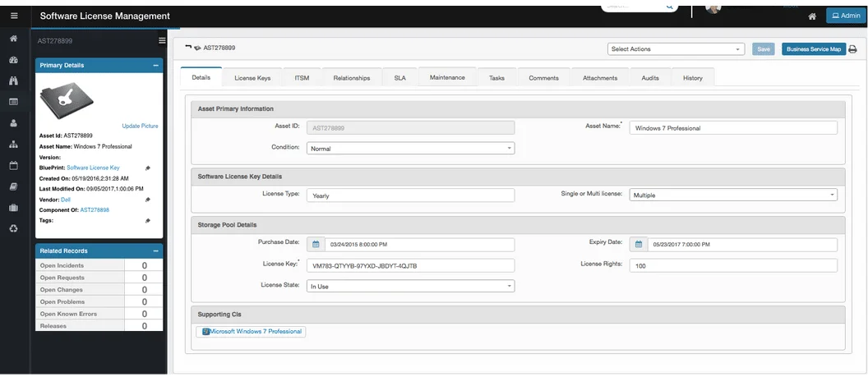Switch to the License Keys tab
The width and height of the screenshot is (868, 377).
point(252,78)
